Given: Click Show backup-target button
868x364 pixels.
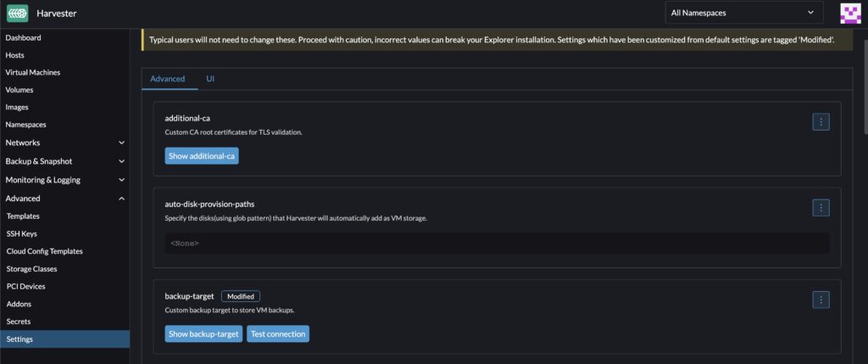Looking at the screenshot, I should click(x=203, y=334).
